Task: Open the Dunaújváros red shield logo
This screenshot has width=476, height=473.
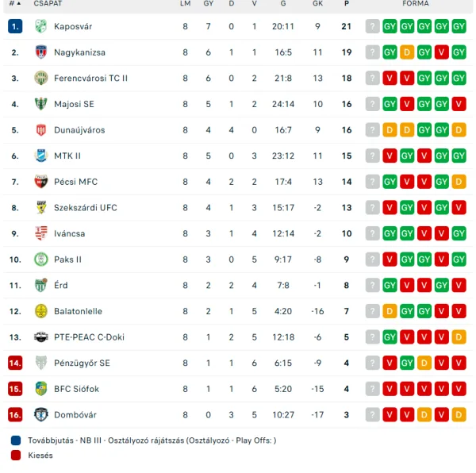Action: pyautogui.click(x=40, y=130)
